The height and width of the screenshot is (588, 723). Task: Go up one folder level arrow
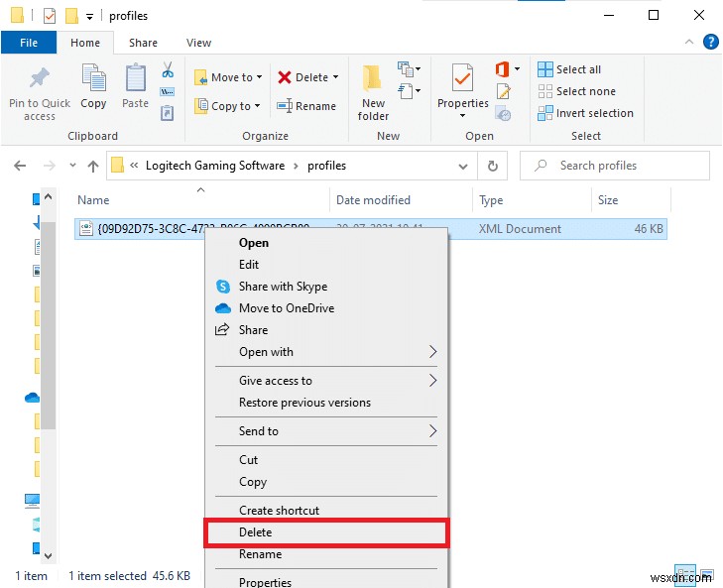pyautogui.click(x=93, y=166)
